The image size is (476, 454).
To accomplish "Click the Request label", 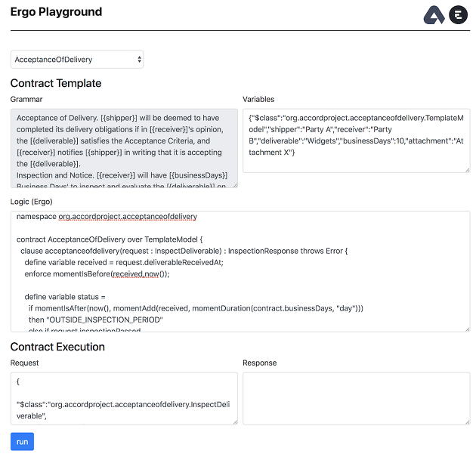I will tap(25, 363).
